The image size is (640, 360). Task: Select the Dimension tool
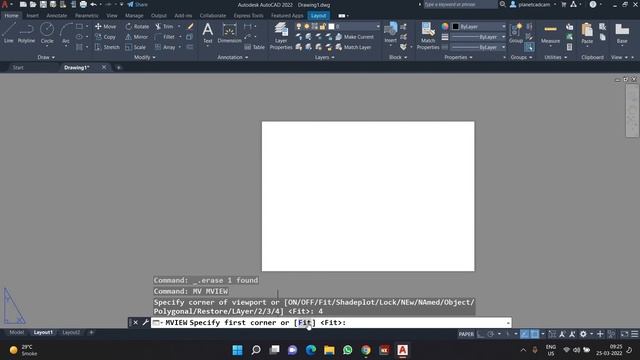pos(229,33)
